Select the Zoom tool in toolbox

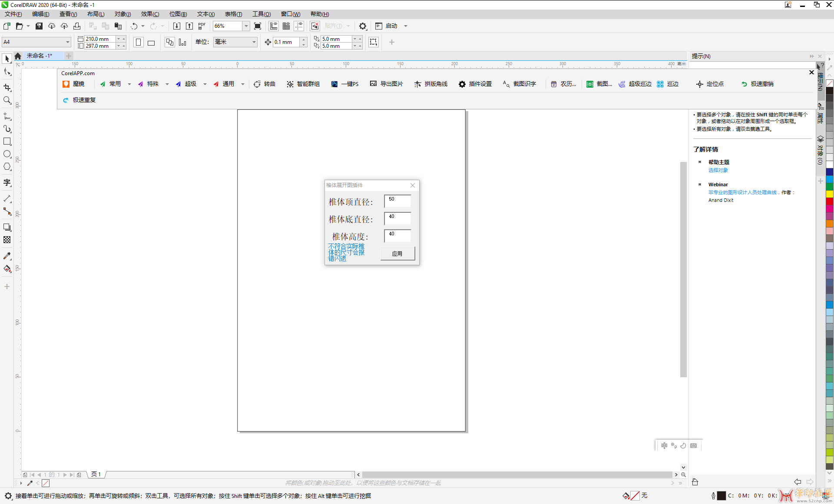tap(7, 100)
